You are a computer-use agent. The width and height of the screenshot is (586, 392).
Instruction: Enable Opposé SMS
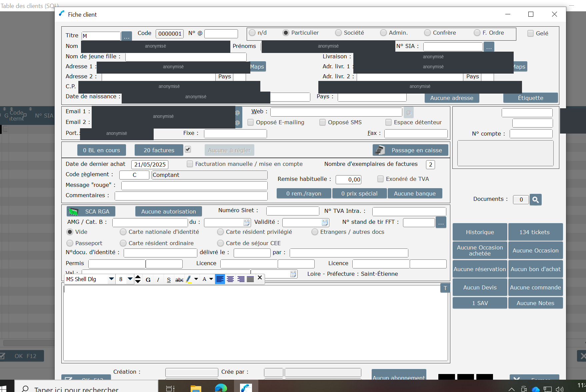pyautogui.click(x=322, y=122)
